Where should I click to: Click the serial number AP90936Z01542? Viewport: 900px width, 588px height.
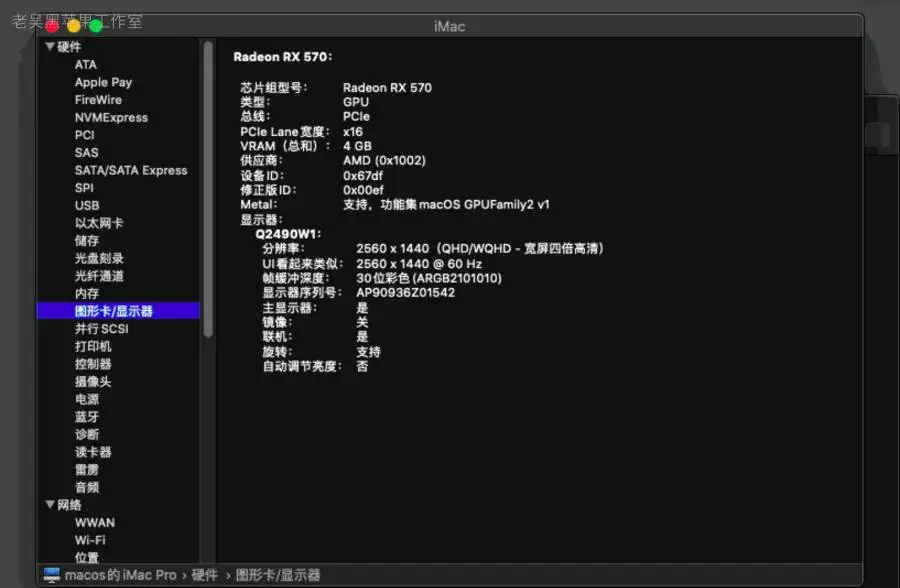[x=405, y=293]
